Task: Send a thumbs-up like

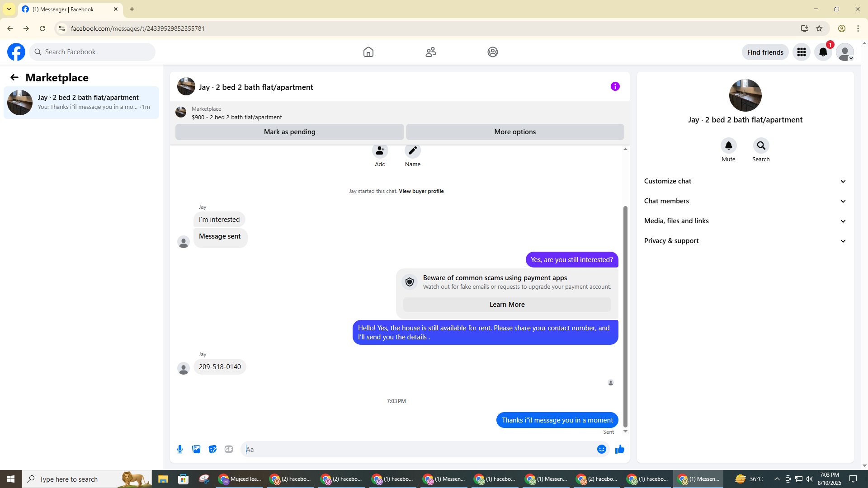Action: [x=619, y=449]
